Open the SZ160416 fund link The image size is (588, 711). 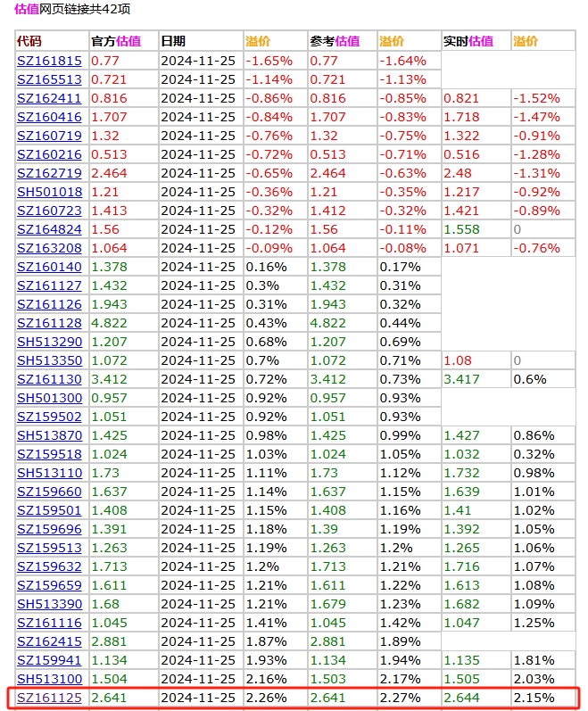click(49, 117)
